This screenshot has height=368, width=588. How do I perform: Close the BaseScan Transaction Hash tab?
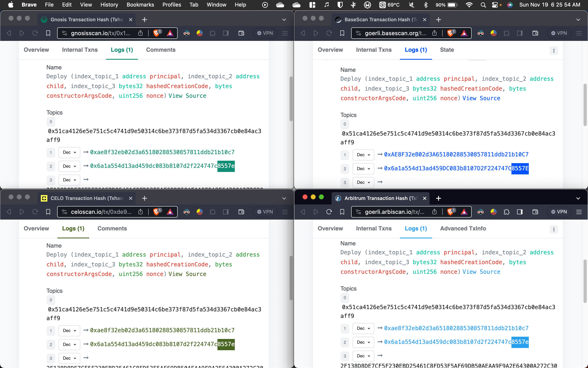coord(424,20)
